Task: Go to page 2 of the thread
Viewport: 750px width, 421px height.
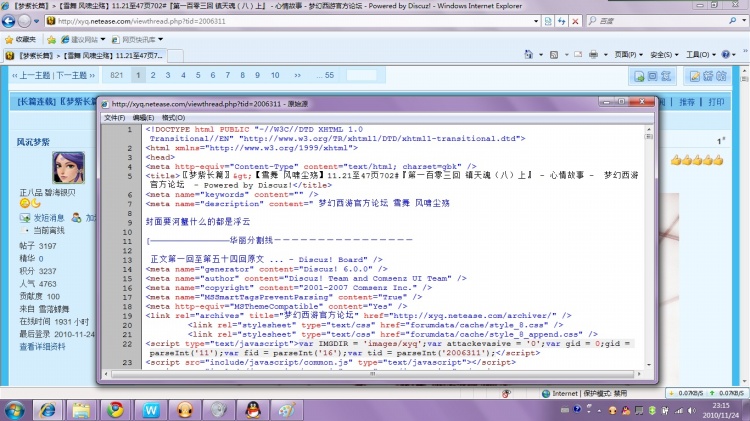Action: (153, 75)
